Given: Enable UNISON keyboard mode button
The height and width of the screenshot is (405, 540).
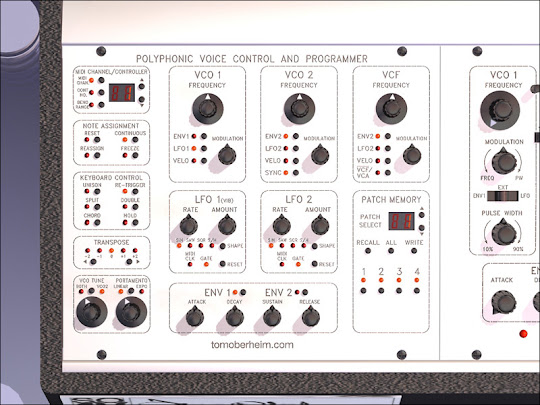Looking at the screenshot, I should tap(97, 191).
